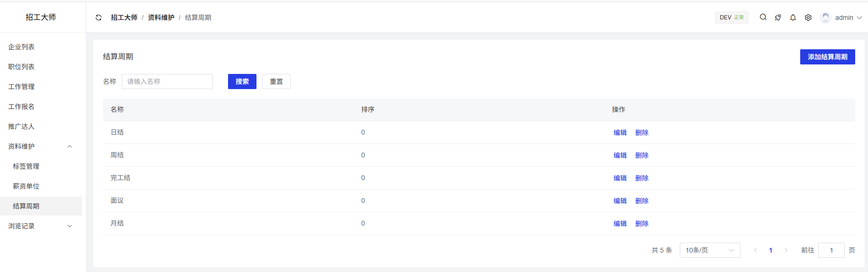Open the header search magnifier icon
This screenshot has height=272, width=868.
763,18
